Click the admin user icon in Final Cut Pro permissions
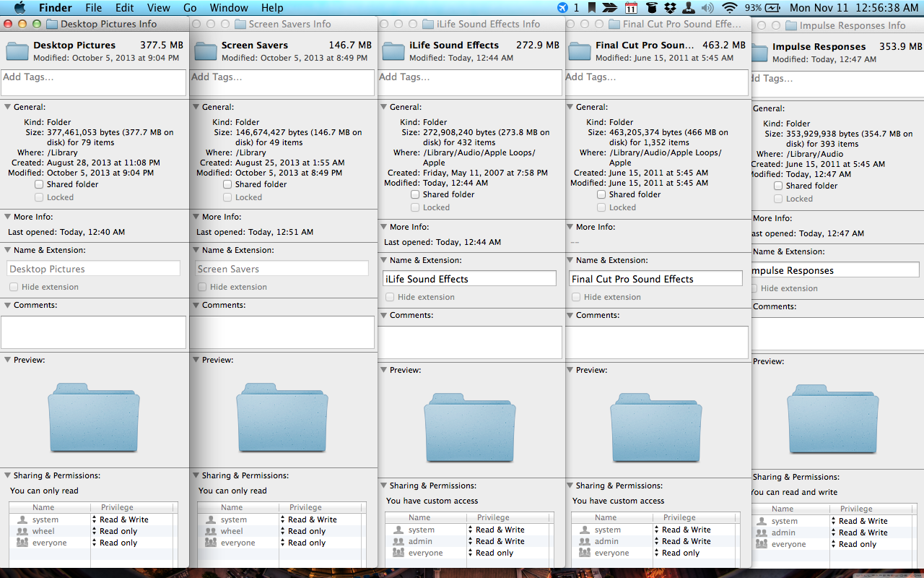 point(584,541)
